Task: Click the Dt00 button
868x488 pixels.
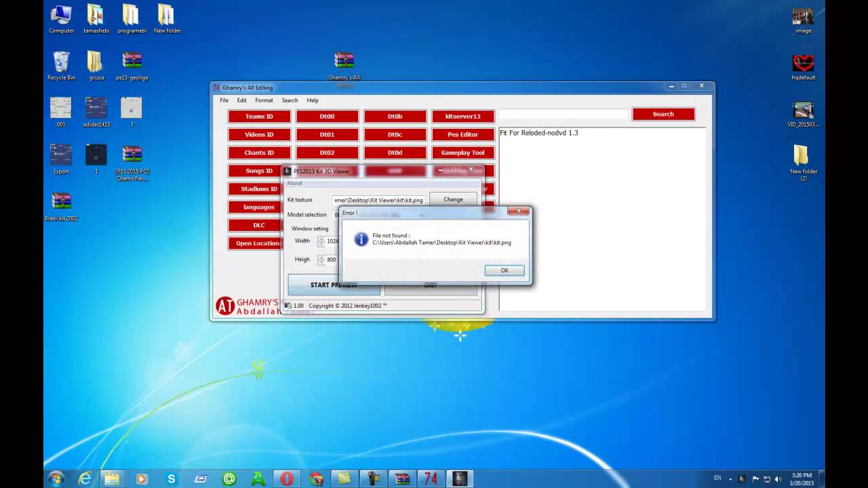Action: click(327, 117)
